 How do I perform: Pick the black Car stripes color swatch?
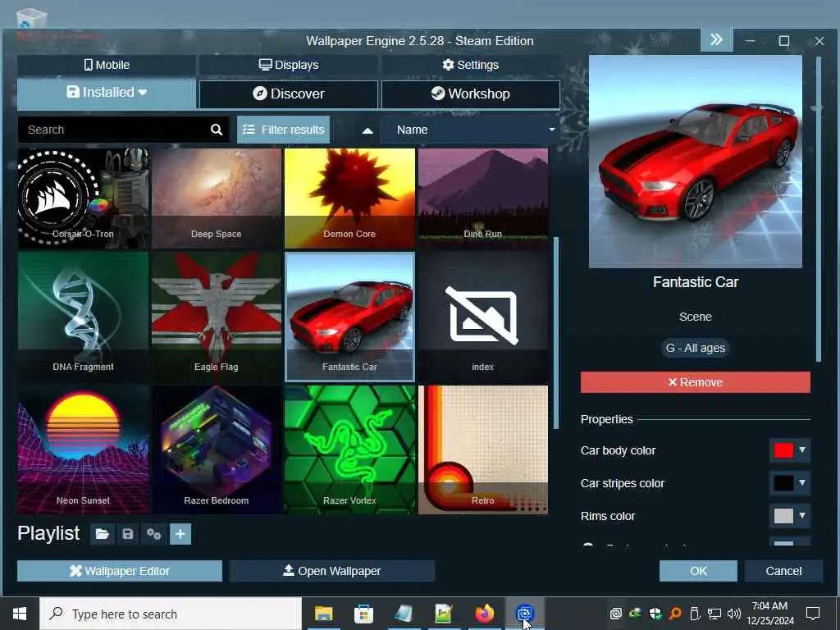(783, 482)
